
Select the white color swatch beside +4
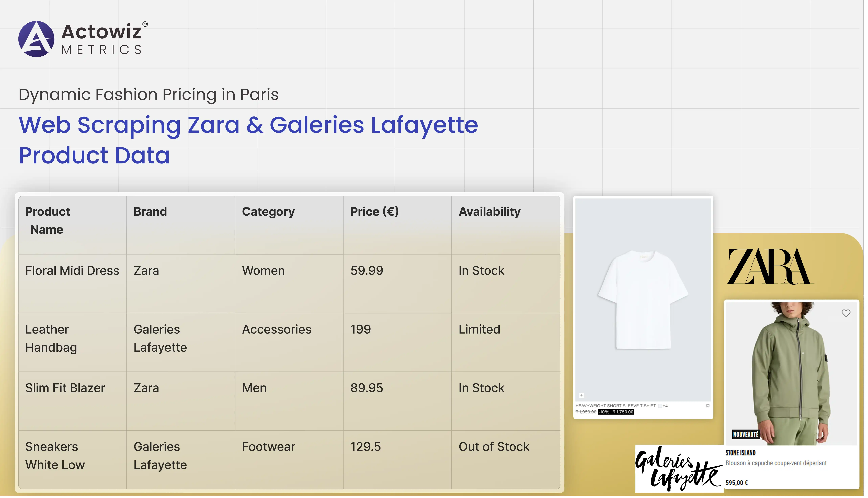660,406
